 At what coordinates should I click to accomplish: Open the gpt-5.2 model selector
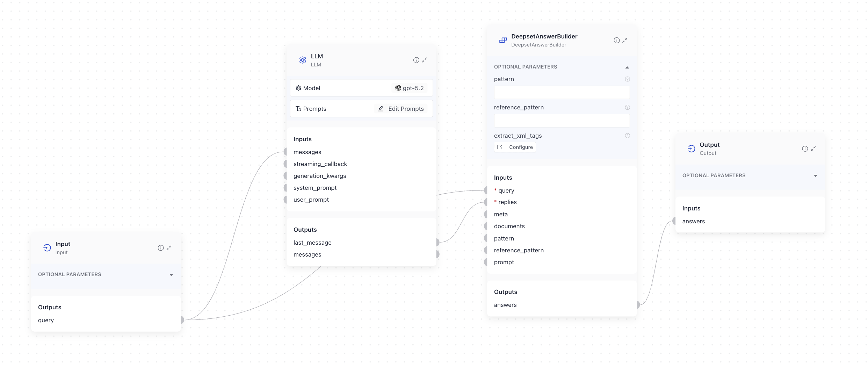click(x=410, y=88)
